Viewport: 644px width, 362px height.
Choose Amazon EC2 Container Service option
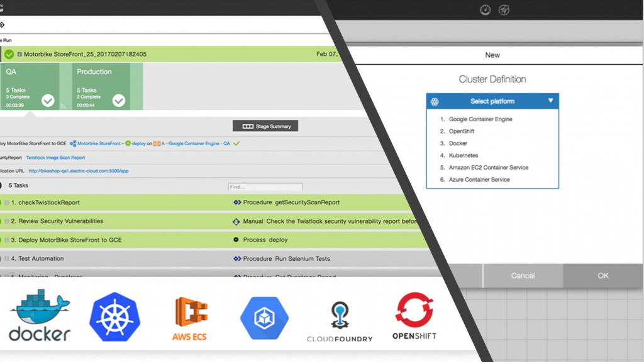tap(488, 167)
